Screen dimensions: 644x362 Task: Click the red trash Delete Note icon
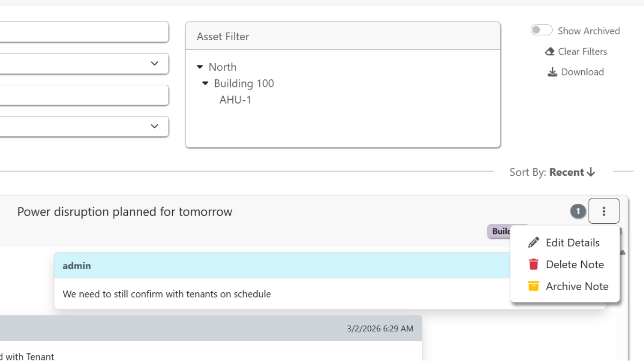(x=533, y=264)
